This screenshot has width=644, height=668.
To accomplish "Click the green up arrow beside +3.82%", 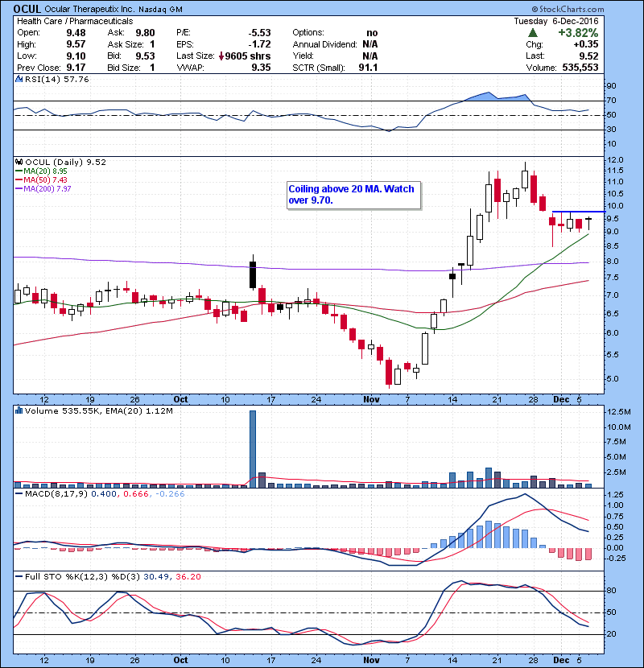I will [x=532, y=33].
